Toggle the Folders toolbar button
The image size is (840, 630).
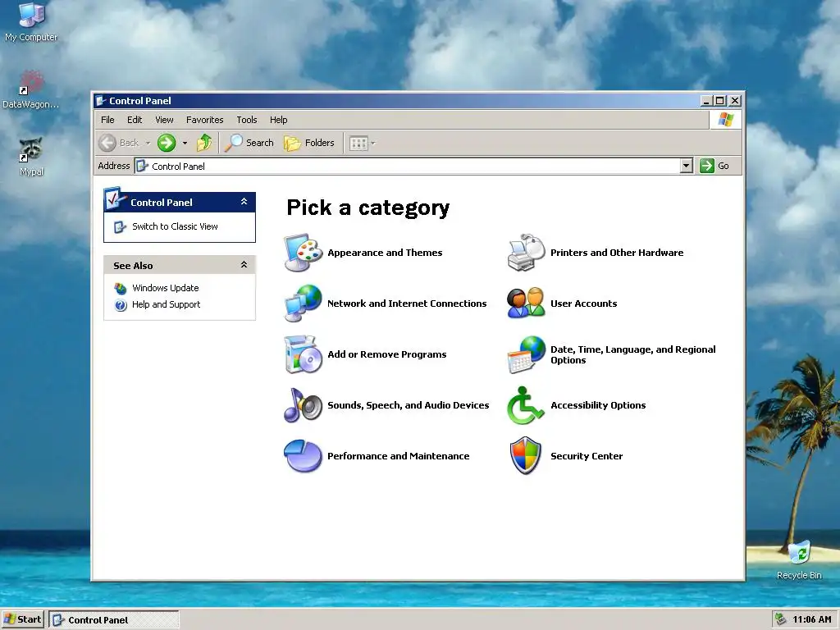click(x=309, y=143)
